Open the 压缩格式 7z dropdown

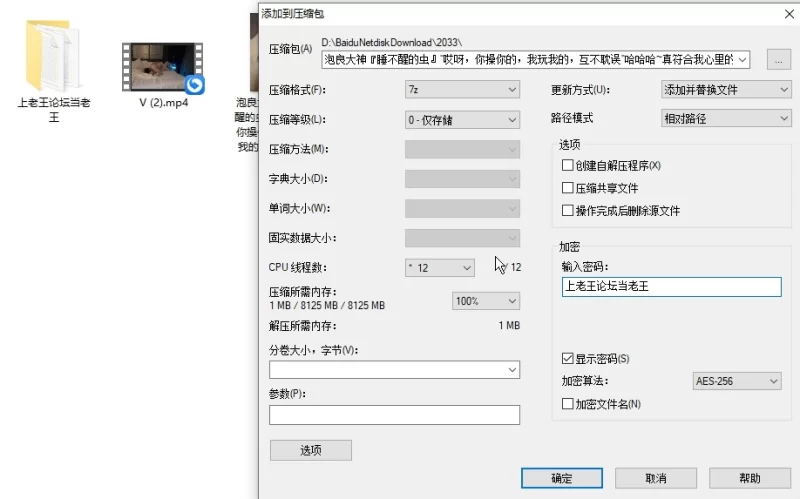462,90
